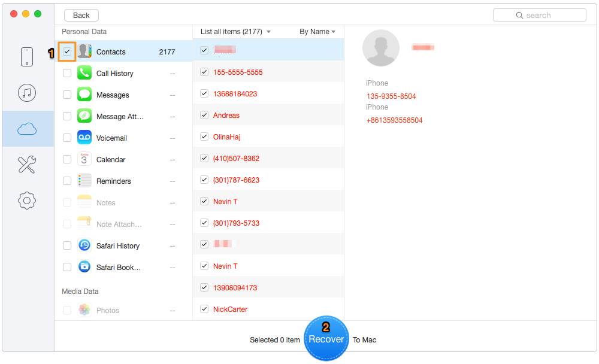This screenshot has width=599, height=364.
Task: Select the 13688184023 contact row
Action: click(x=268, y=93)
